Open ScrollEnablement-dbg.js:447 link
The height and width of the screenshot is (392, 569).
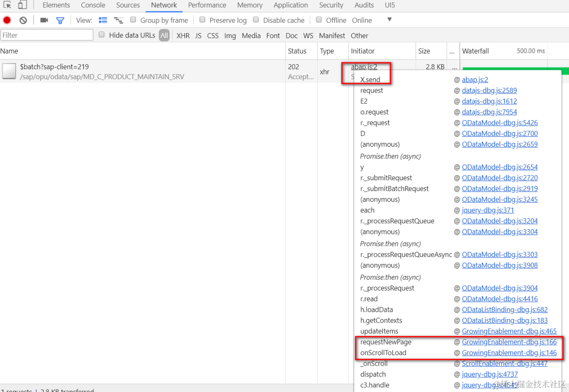(x=505, y=363)
